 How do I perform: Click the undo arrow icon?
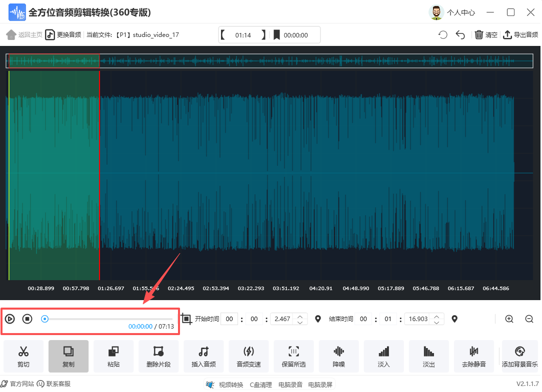(x=460, y=35)
